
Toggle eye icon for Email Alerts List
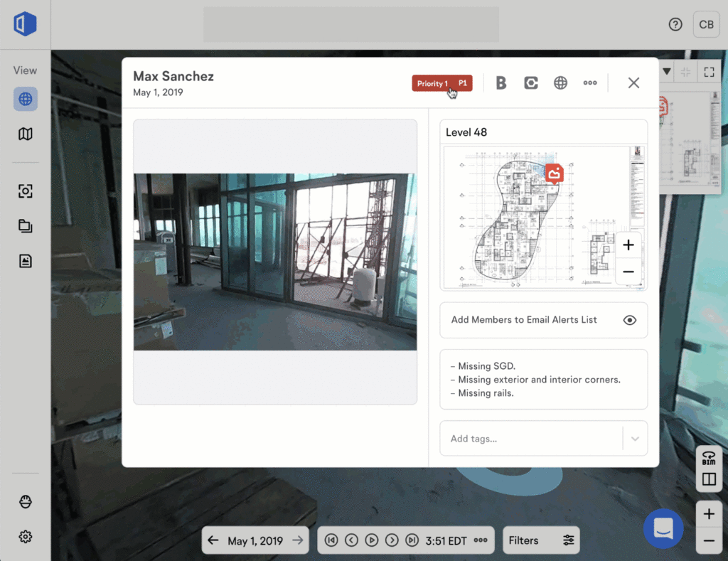click(x=629, y=320)
